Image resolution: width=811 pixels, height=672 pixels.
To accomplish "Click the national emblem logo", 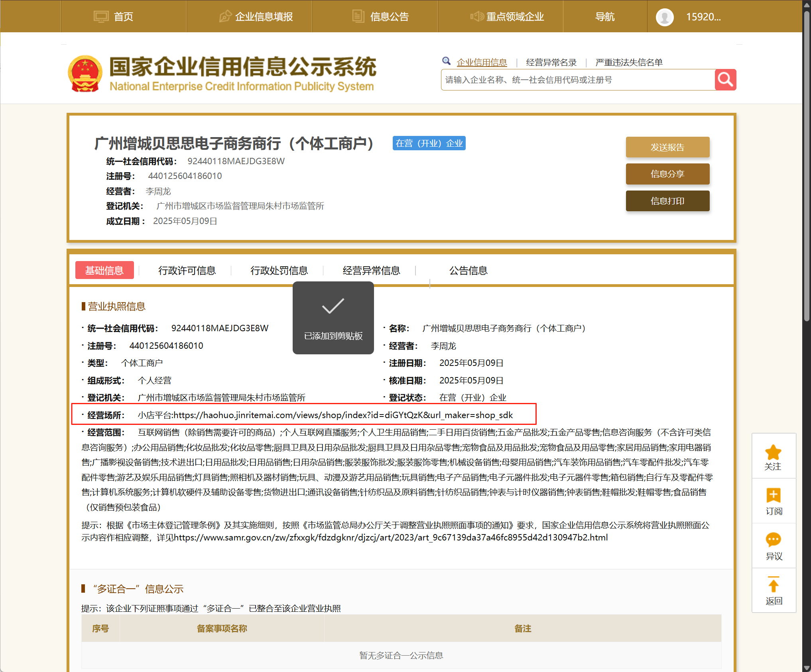I will coord(85,73).
